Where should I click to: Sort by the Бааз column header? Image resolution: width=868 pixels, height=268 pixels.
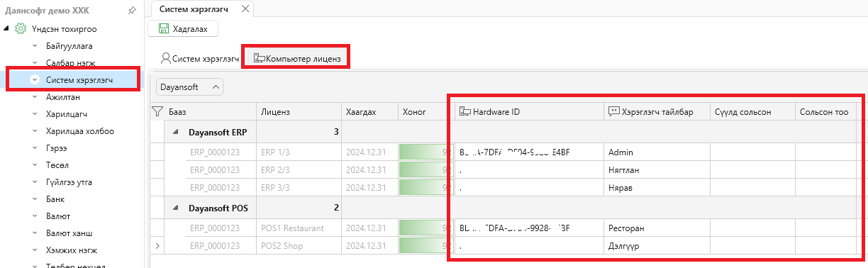[210, 112]
